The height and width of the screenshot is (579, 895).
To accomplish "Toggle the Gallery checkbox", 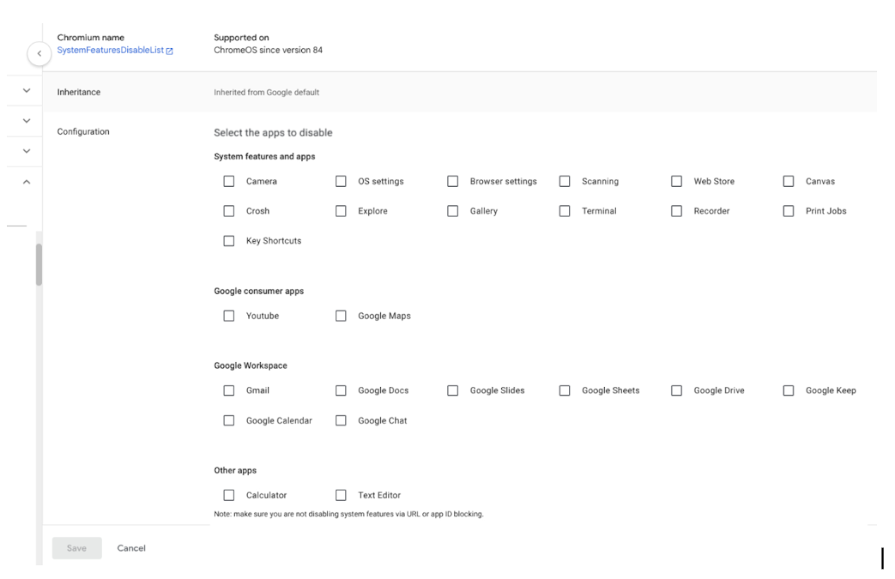I will [453, 211].
